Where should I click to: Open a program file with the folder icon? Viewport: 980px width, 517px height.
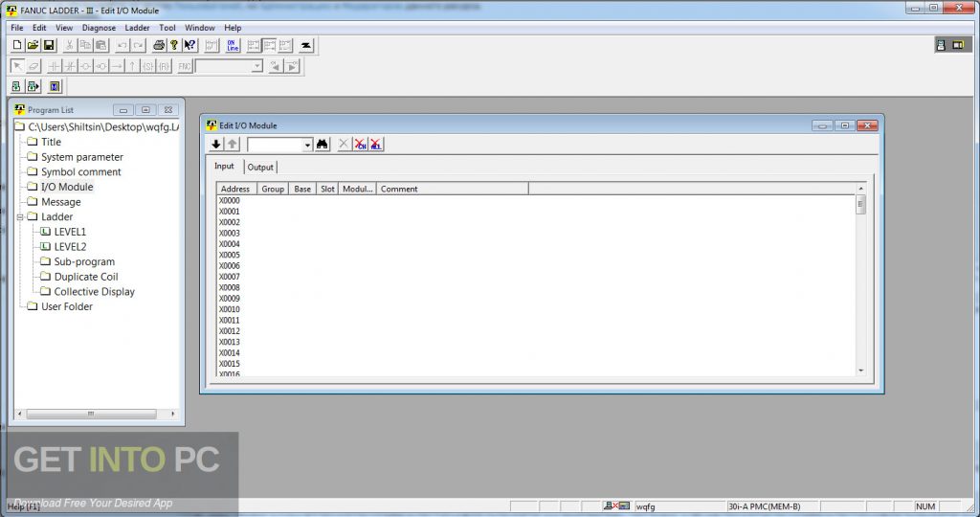(33, 45)
